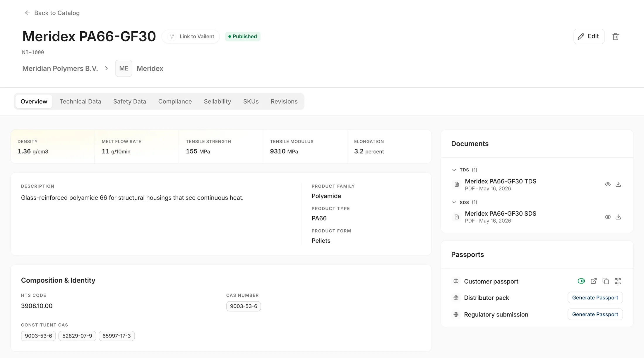This screenshot has width=644, height=358.
Task: Click Density value 1.36 g/cm3
Action: click(x=33, y=151)
